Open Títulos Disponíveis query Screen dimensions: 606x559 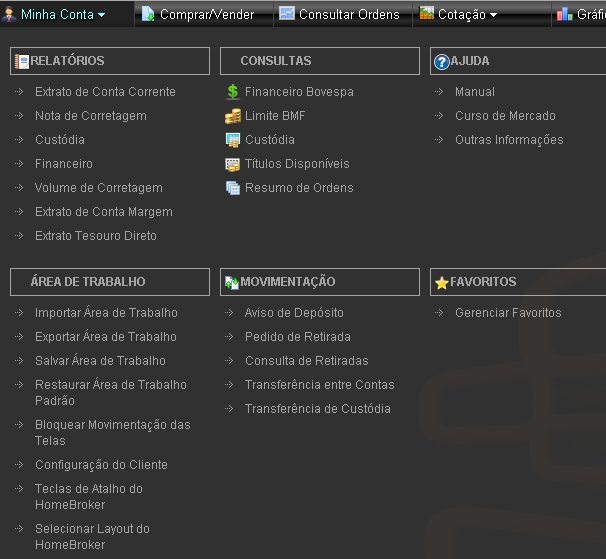tap(297, 164)
